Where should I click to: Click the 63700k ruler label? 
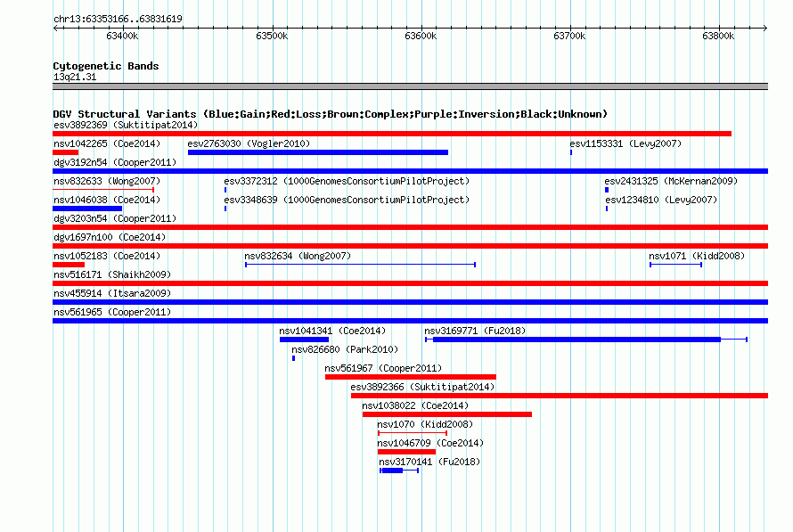pyautogui.click(x=569, y=36)
